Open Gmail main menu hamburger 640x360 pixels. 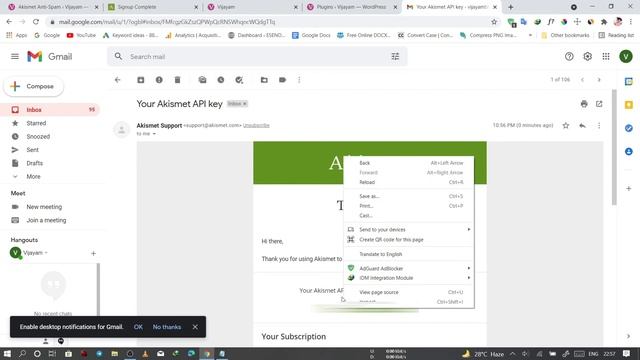[x=15, y=56]
